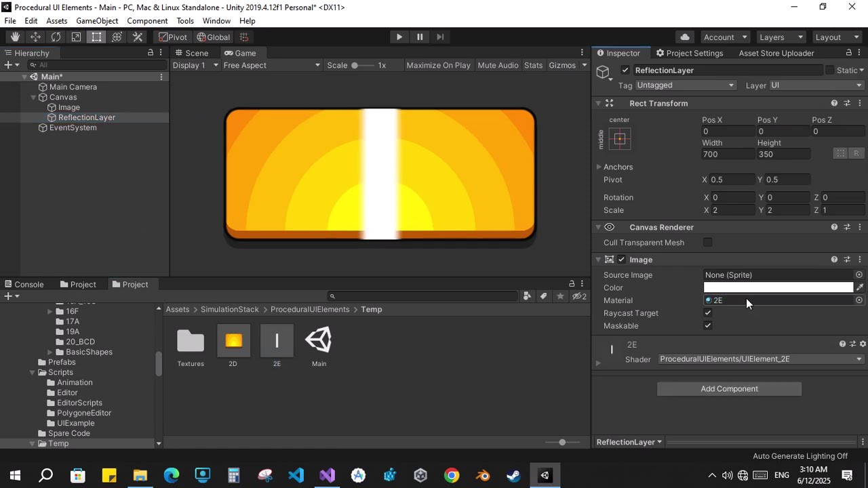Screen dimensions: 868x488
Task: Disable the Raycast Target checkbox
Action: (x=708, y=313)
